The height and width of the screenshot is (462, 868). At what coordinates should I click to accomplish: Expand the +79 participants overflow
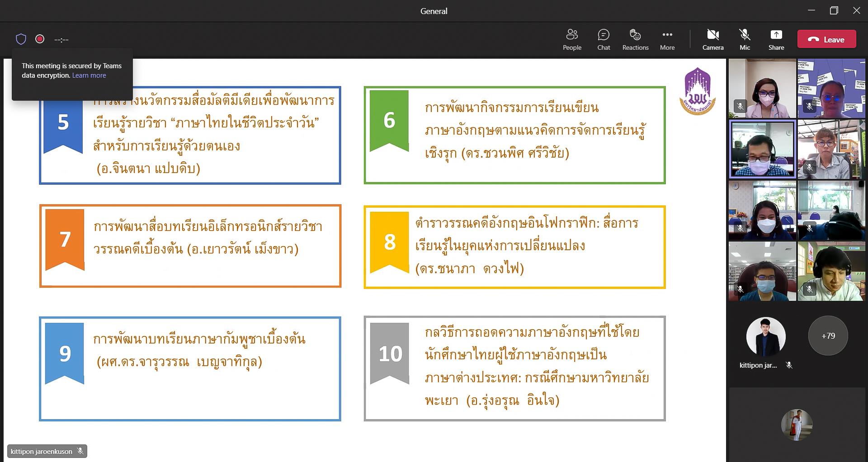click(x=828, y=336)
